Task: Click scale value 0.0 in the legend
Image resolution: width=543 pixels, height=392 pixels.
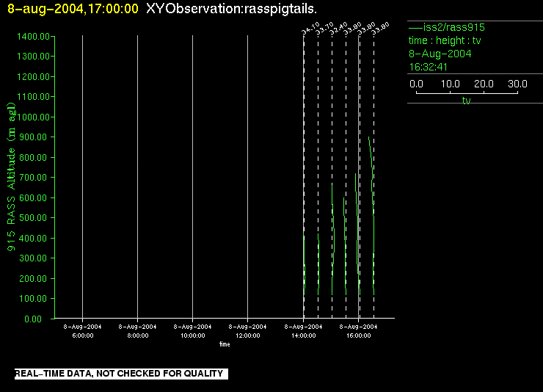Action: pos(416,84)
